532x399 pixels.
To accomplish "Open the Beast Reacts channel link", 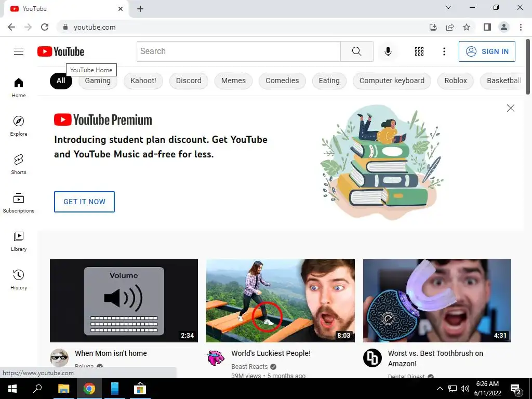I will pyautogui.click(x=249, y=366).
